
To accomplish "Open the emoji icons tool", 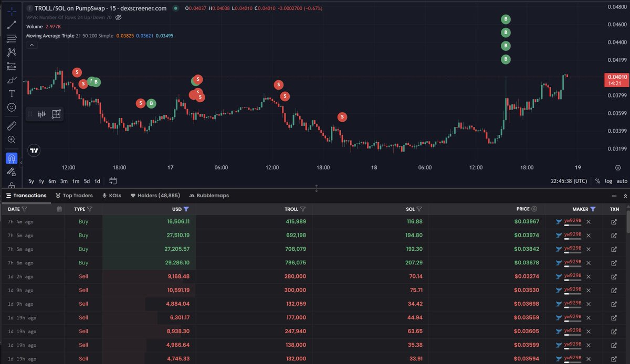I will pyautogui.click(x=12, y=107).
